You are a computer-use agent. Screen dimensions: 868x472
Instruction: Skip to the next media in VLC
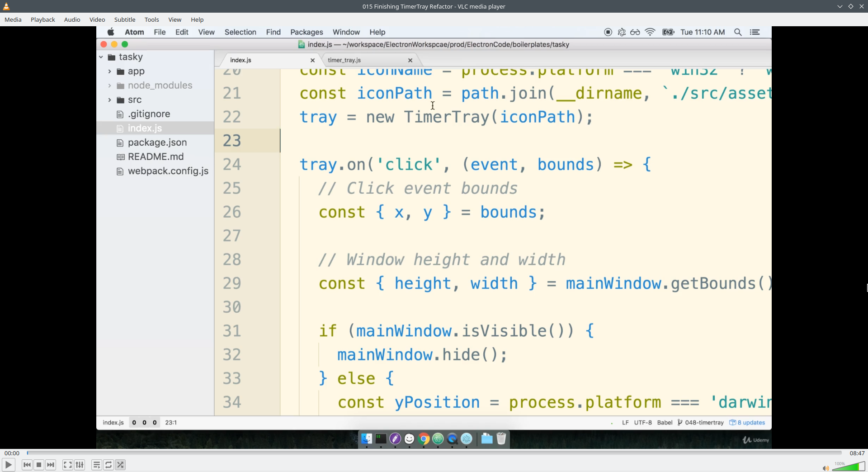coord(51,465)
